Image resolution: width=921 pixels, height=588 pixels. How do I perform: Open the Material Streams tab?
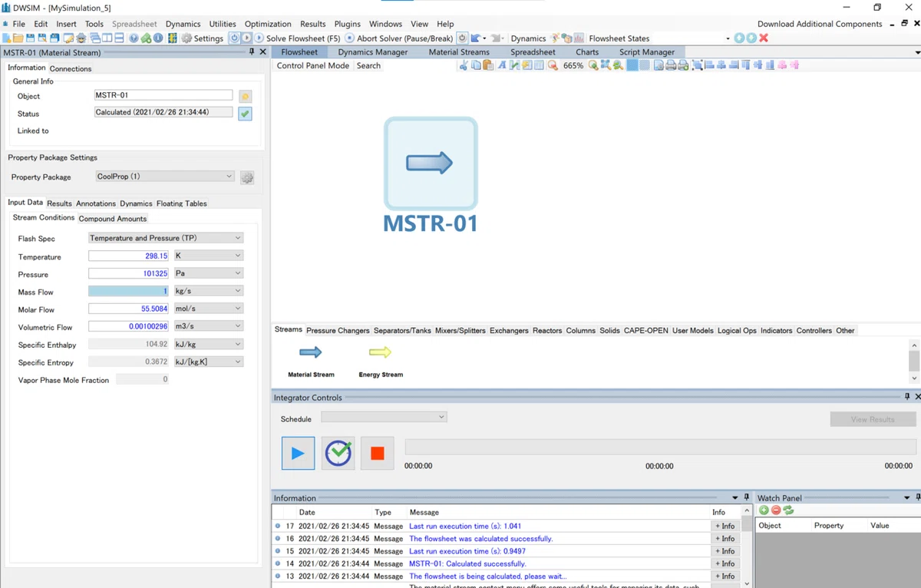[x=459, y=52]
